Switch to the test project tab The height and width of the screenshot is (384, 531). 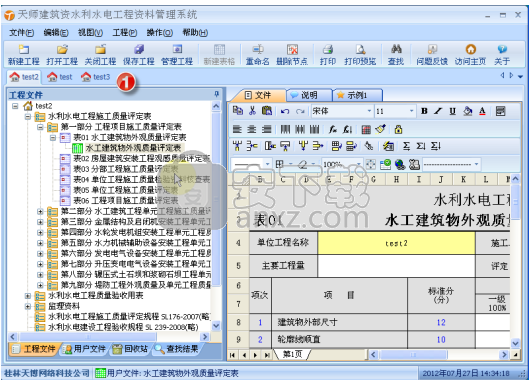click(x=60, y=77)
